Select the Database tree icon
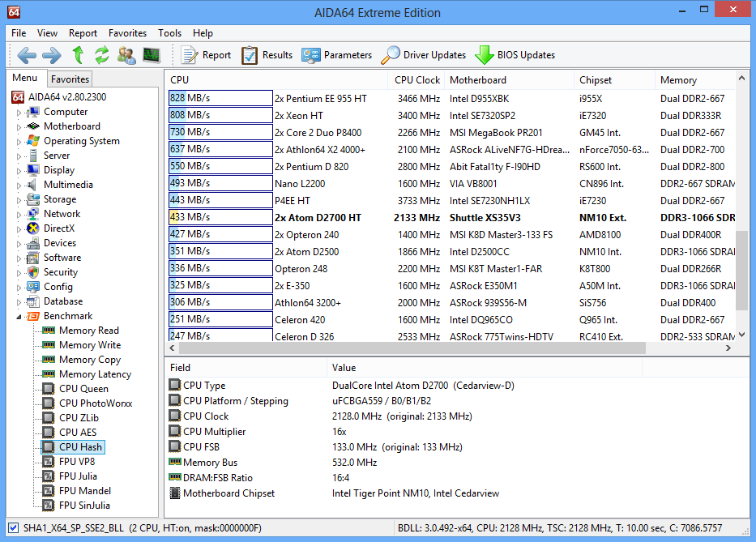The width and height of the screenshot is (756, 542). tap(33, 301)
